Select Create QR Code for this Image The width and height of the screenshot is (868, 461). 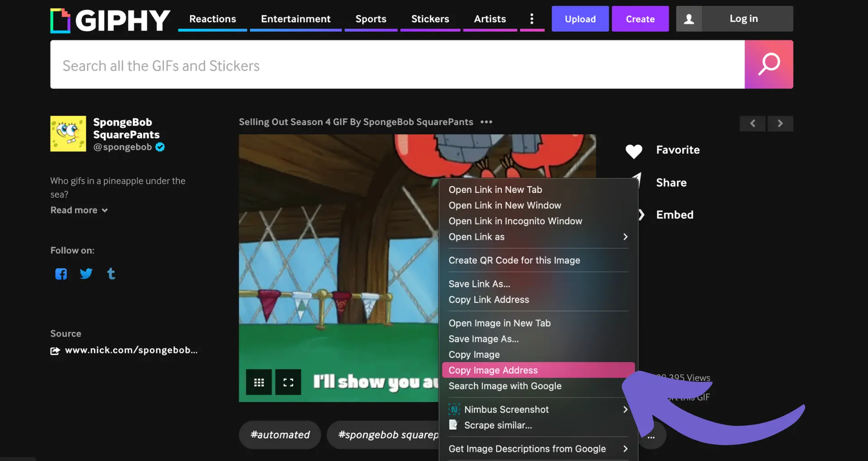point(538,260)
